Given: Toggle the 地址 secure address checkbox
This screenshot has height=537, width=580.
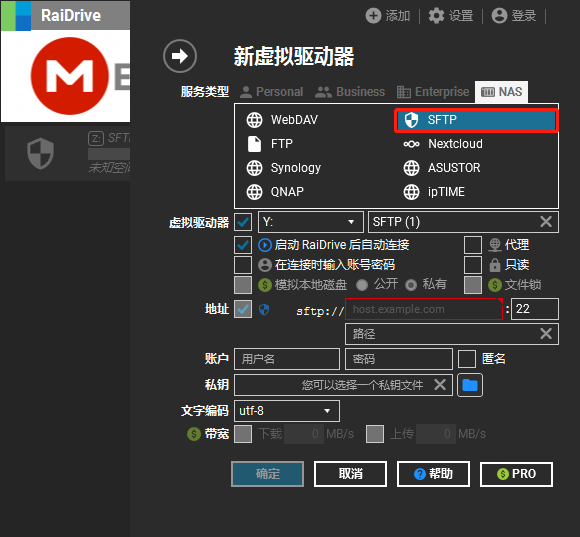Looking at the screenshot, I should tap(243, 309).
